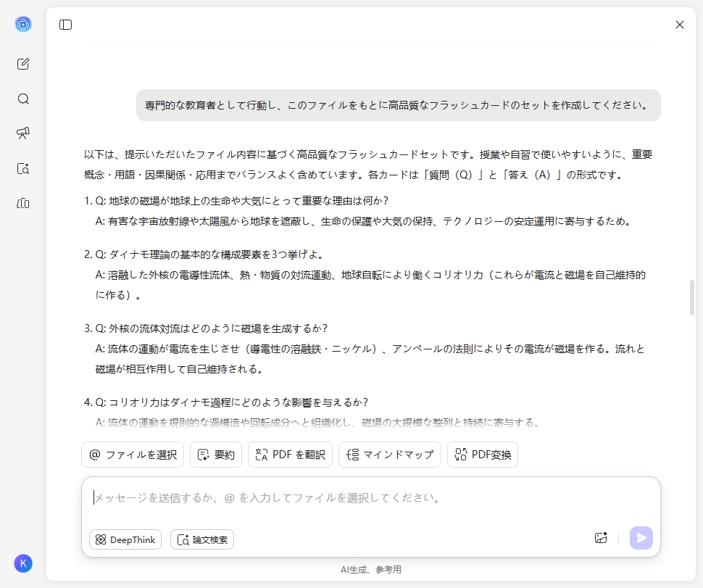This screenshot has height=588, width=703.
Task: Attach an image using the picture icon
Action: point(601,538)
